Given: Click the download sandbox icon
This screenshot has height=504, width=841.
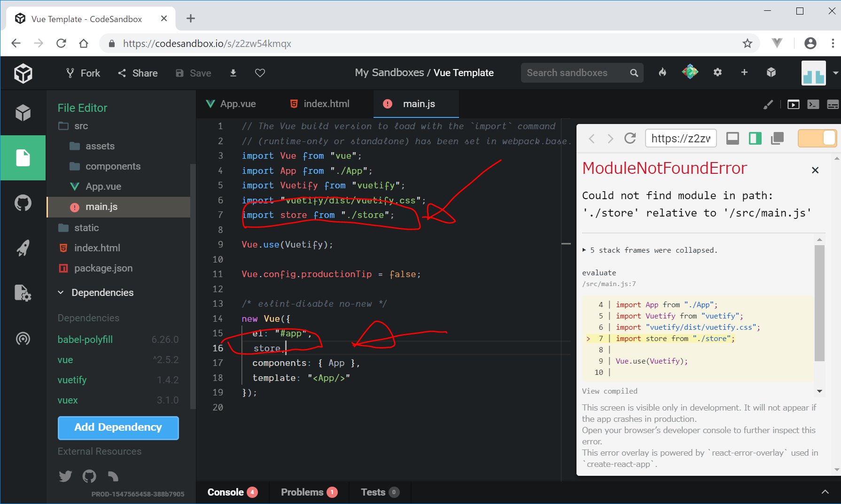Looking at the screenshot, I should coord(233,73).
